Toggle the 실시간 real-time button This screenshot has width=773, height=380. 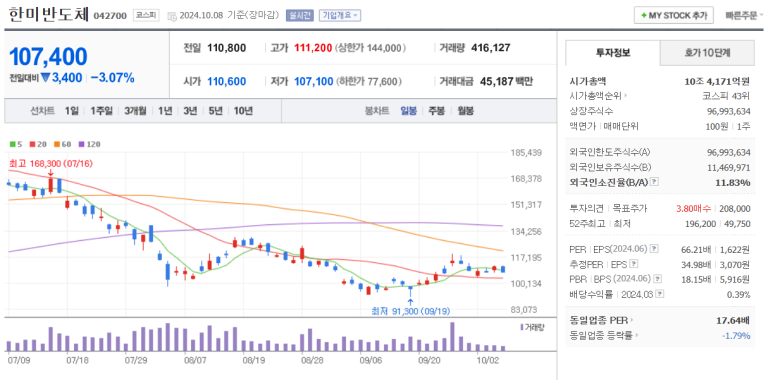click(300, 15)
